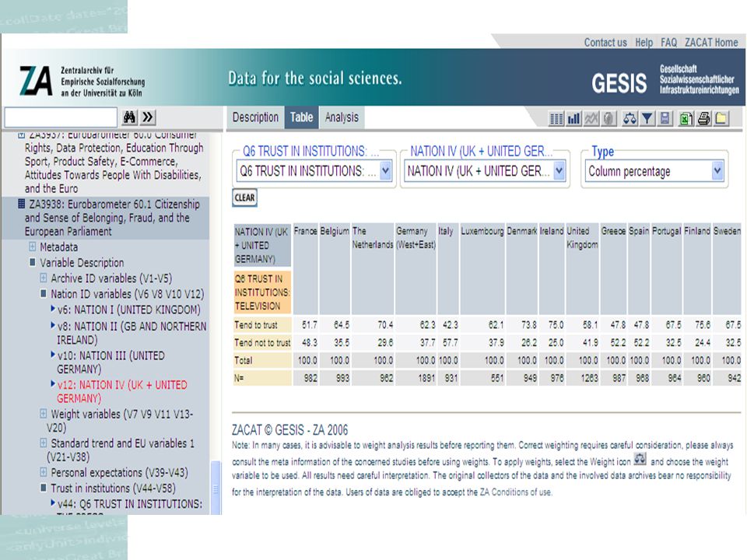Viewport: 747px width, 560px height.
Task: Switch to bar chart view icon
Action: 573,118
